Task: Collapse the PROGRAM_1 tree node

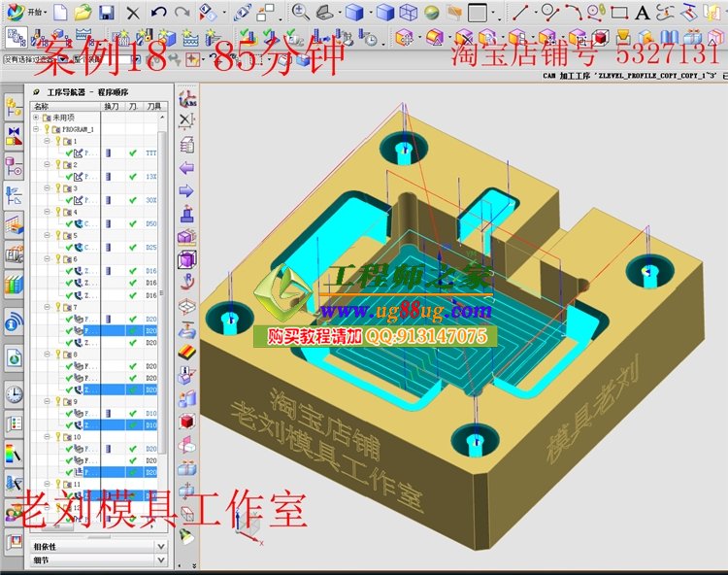Action: coord(36,128)
